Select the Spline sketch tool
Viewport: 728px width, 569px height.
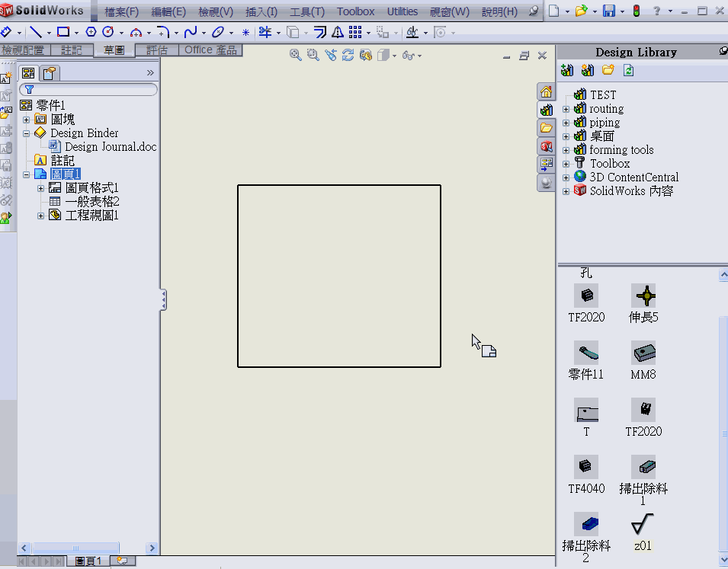191,32
